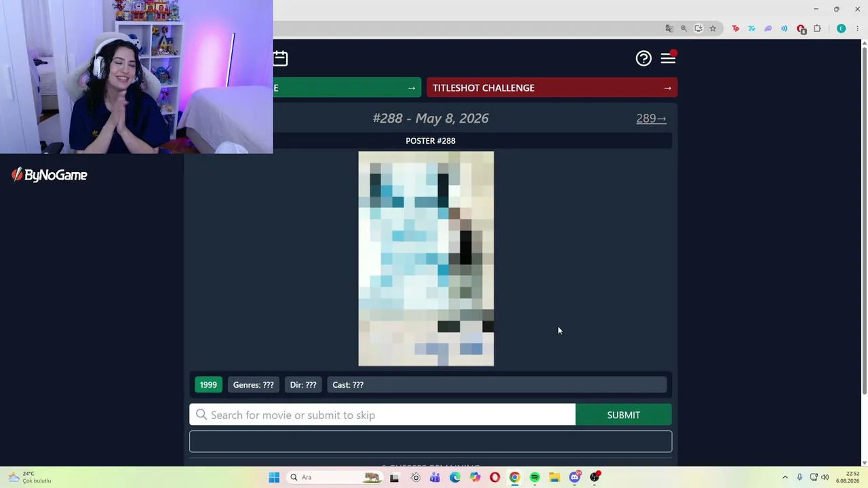
Task: Click the page vertical scrollbar
Action: 864,220
